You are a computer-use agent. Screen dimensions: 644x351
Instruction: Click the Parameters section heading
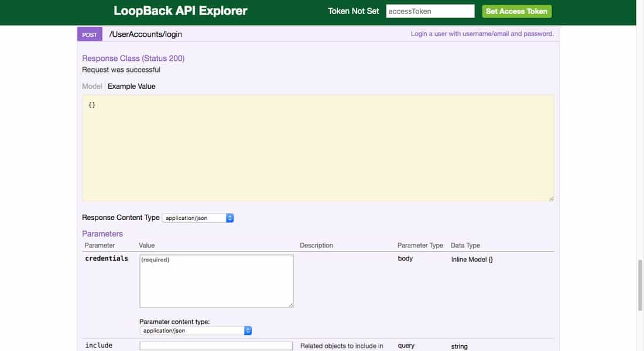[x=102, y=233]
